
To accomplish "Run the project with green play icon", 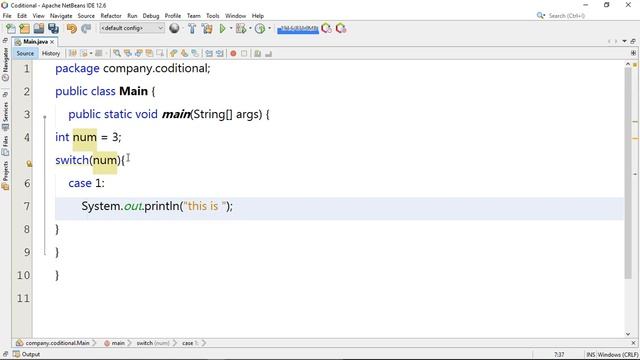I will tap(222, 29).
